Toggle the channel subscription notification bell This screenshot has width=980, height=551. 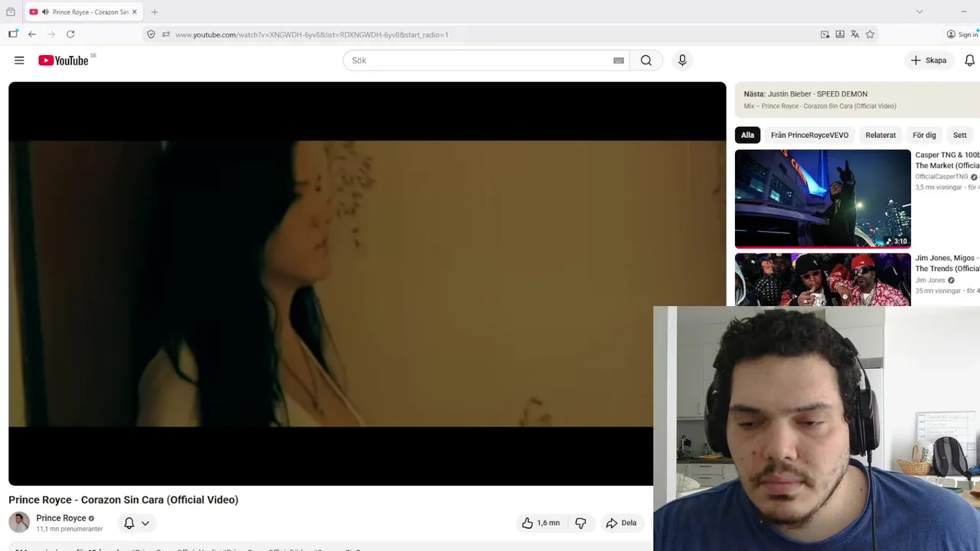pos(129,523)
